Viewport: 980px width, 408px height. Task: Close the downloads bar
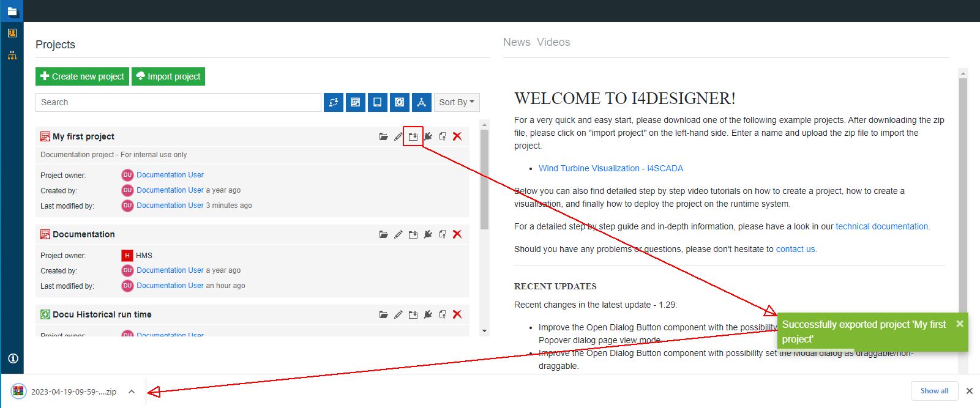point(970,391)
